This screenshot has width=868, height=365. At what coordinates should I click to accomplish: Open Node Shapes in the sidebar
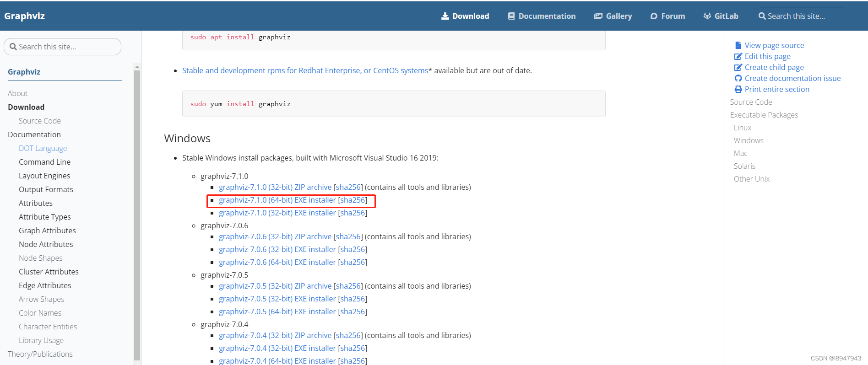(x=41, y=258)
